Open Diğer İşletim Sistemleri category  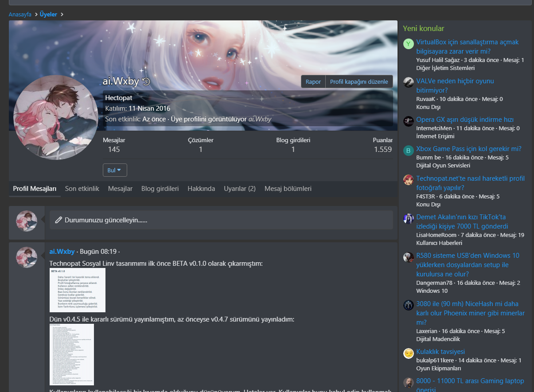tap(445, 68)
